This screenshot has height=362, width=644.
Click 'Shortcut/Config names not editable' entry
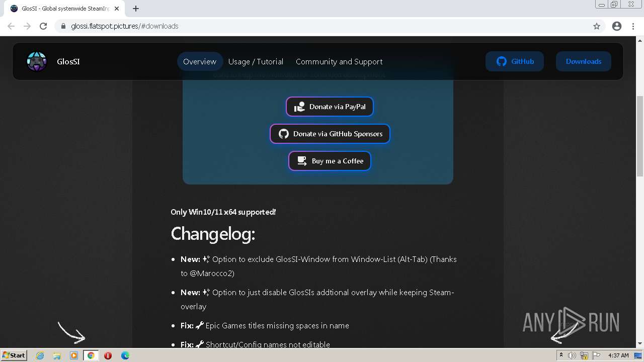(255, 345)
